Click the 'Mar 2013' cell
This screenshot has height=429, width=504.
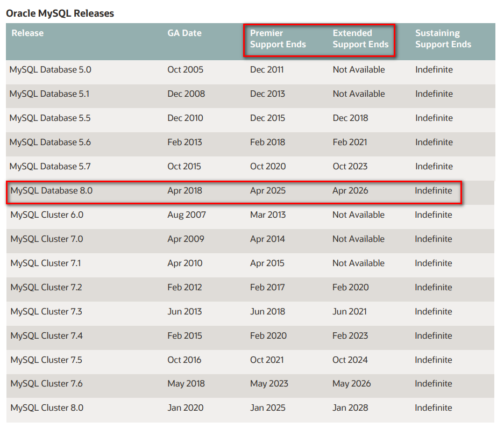[268, 215]
